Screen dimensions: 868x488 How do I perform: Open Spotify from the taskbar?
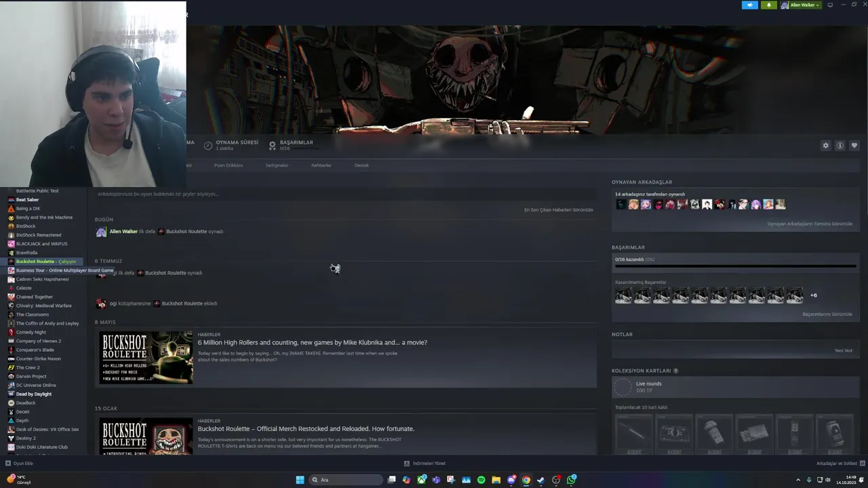click(481, 480)
